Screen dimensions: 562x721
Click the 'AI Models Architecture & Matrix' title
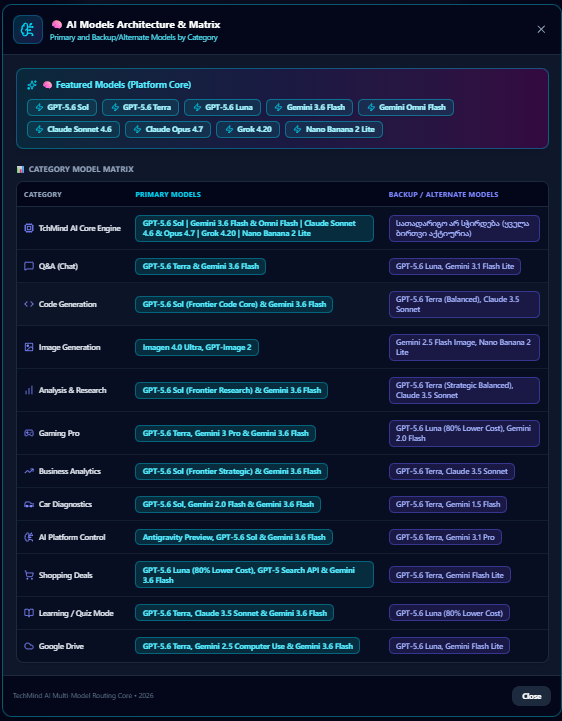click(x=143, y=24)
